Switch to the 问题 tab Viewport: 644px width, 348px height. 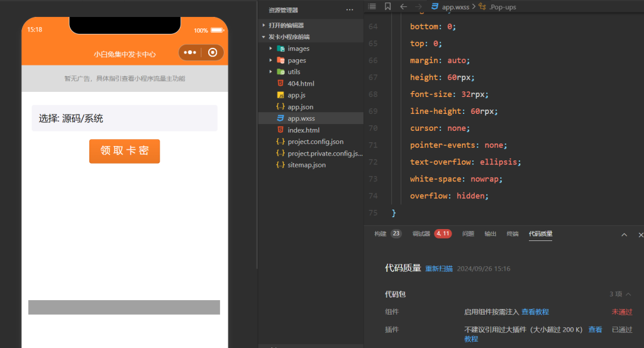click(468, 233)
